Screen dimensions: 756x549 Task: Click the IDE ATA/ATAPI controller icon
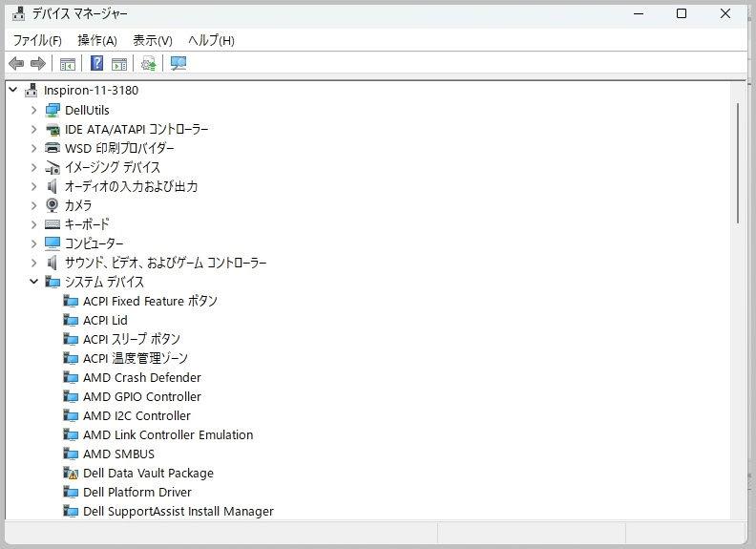point(52,129)
